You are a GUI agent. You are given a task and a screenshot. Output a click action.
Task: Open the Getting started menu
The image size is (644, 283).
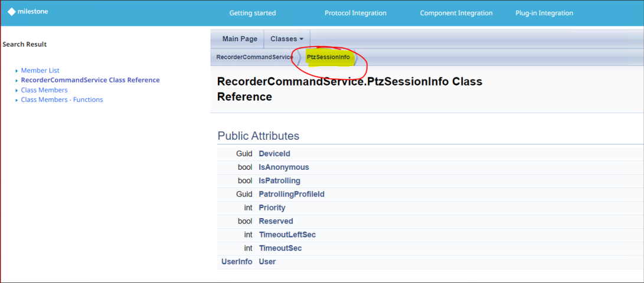click(x=252, y=13)
